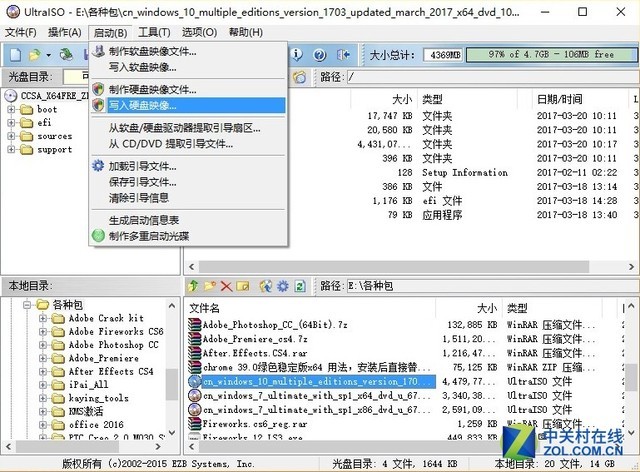This screenshot has height=472, width=640.
Task: Click the disc icon of cn_windows_7 x64 file
Action: tap(195, 395)
